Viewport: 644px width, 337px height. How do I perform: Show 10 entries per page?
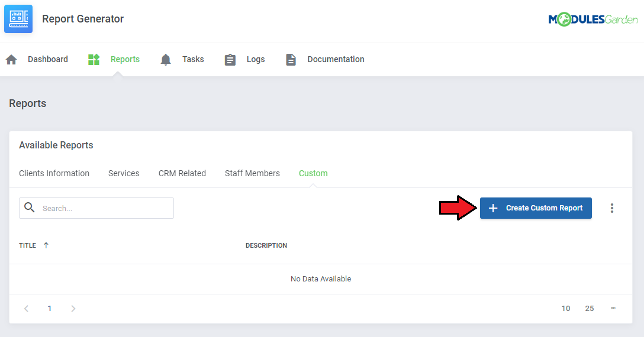[x=565, y=308]
